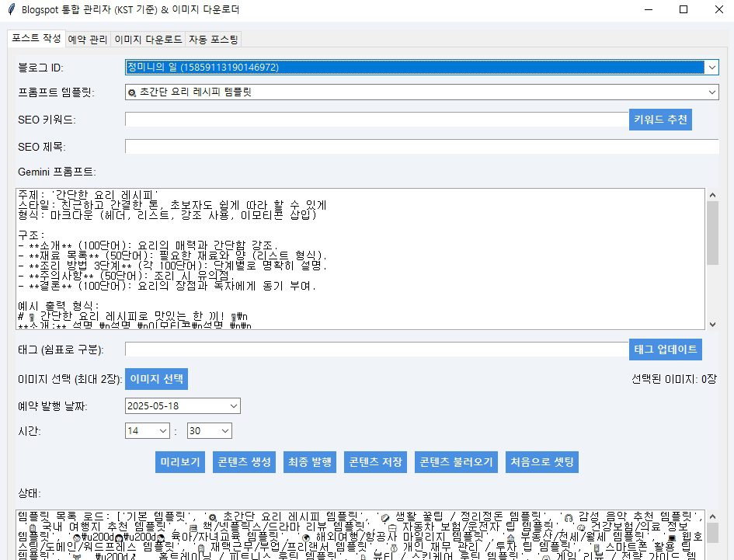Viewport: 734px width, 560px height.
Task: Switch to the 이미지 다운로드 tab
Action: (148, 40)
